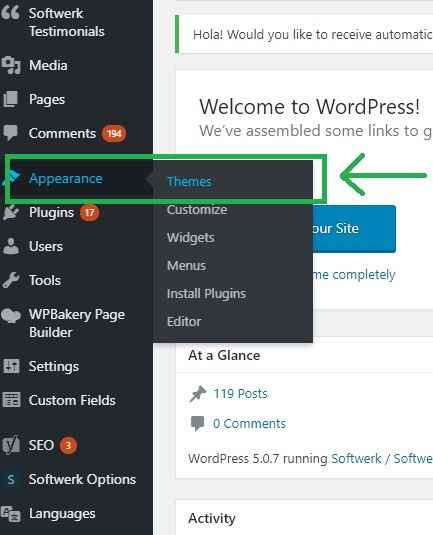Open Themes in the Appearance submenu

pyautogui.click(x=189, y=181)
